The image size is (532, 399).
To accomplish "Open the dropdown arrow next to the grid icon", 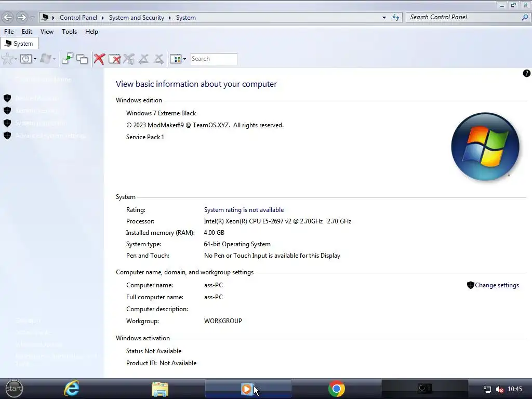I will [x=184, y=59].
